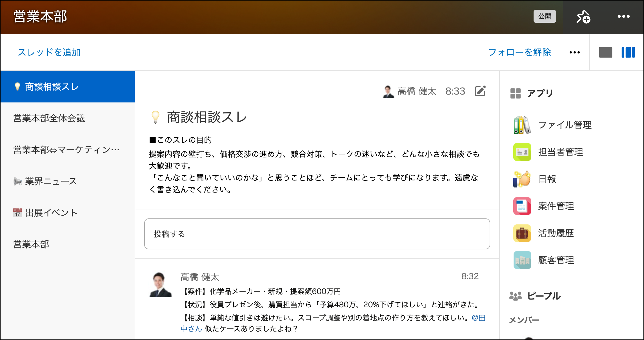Click the ピープル people icon

click(516, 296)
